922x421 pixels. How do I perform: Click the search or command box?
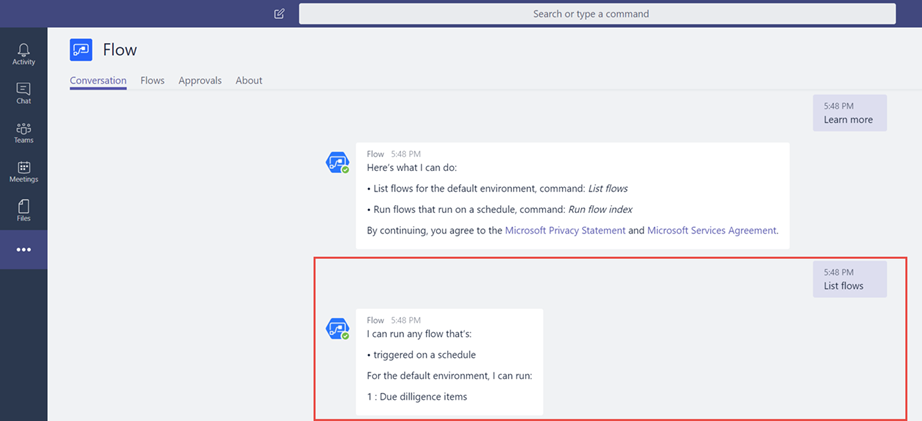[x=597, y=14]
